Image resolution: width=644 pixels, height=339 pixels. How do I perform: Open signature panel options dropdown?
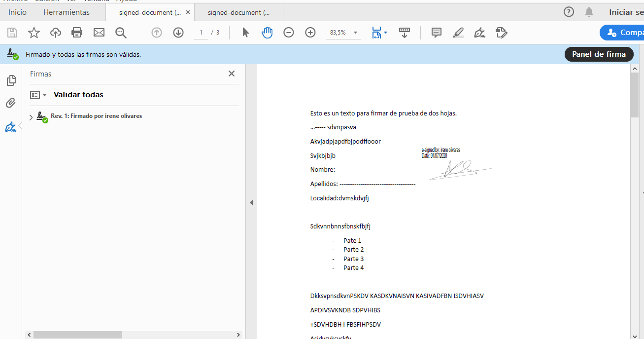[x=38, y=95]
